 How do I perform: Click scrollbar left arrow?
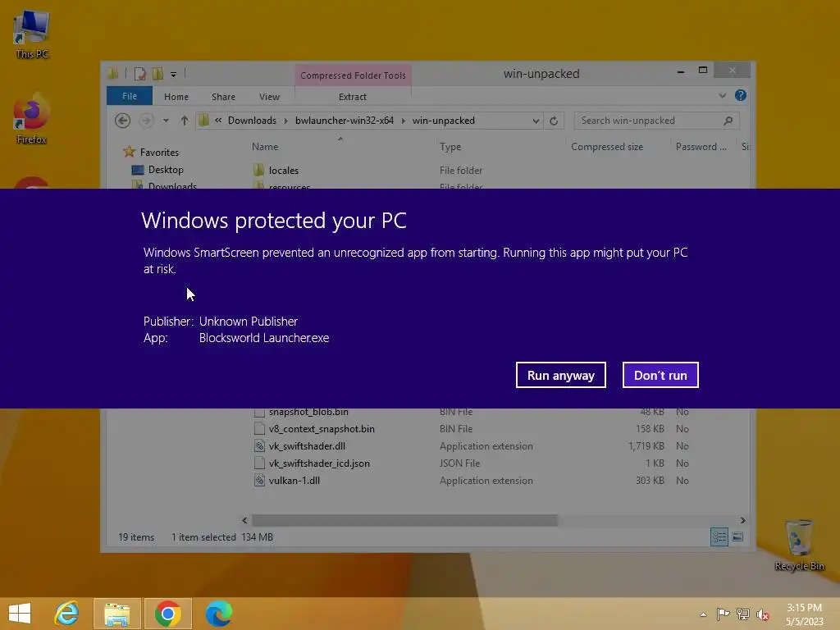(244, 520)
